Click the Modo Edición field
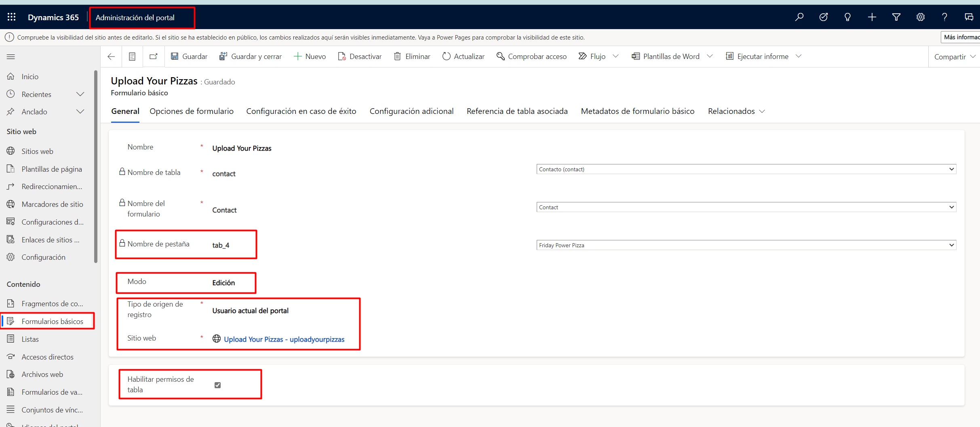 point(223,283)
